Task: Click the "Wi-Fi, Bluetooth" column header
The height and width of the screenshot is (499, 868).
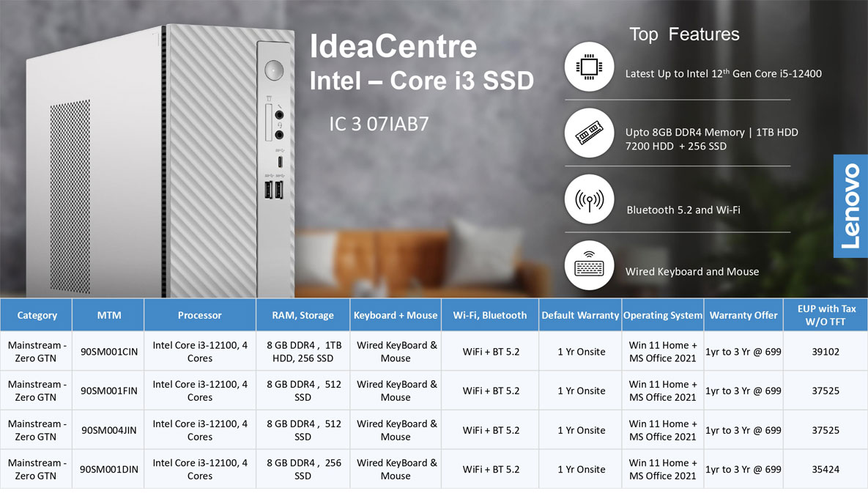Action: [x=490, y=315]
